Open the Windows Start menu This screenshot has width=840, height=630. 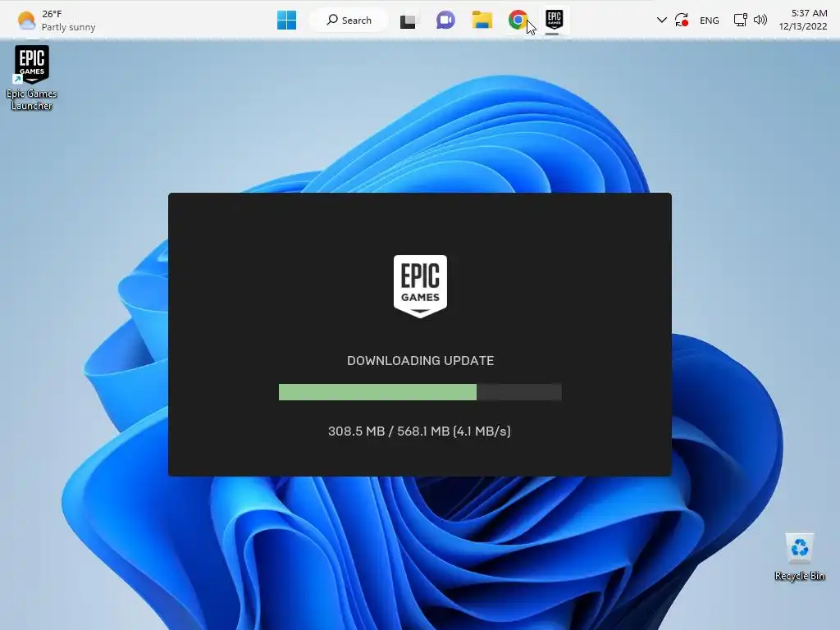pyautogui.click(x=286, y=21)
